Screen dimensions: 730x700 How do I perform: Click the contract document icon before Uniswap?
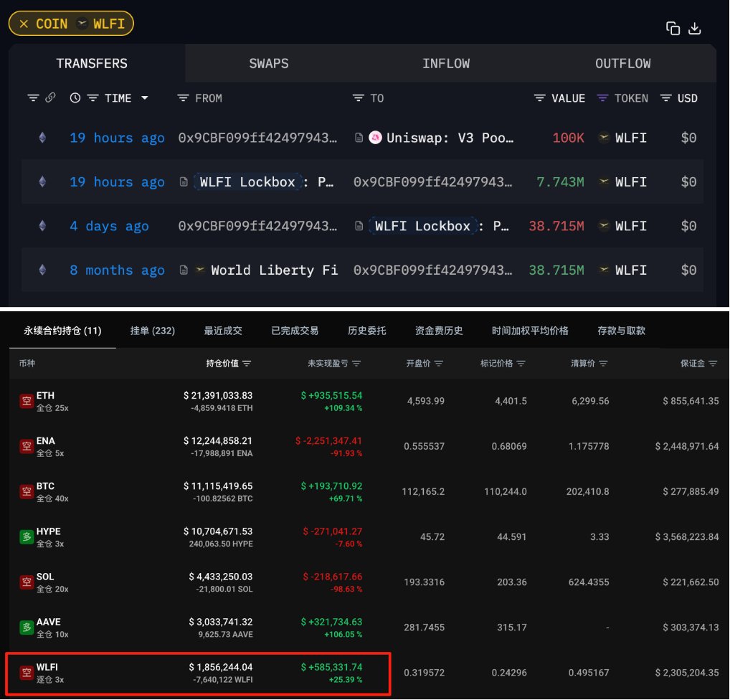coord(359,138)
